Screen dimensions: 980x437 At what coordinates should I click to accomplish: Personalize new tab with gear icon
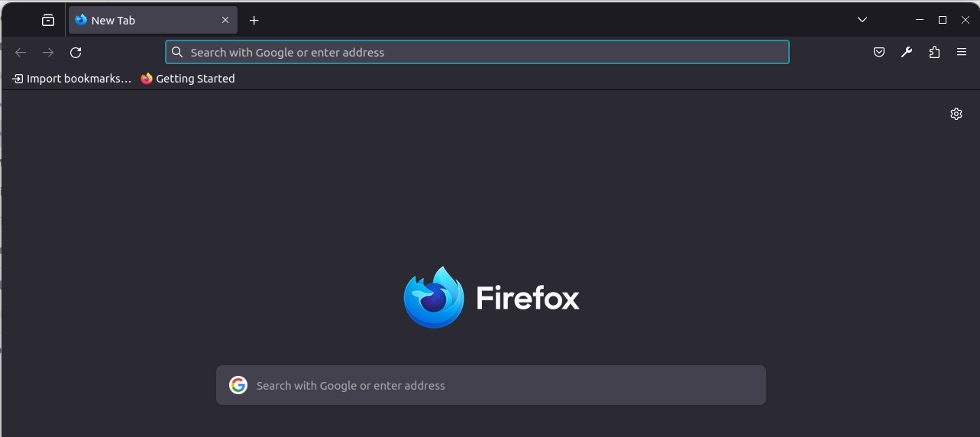tap(956, 114)
